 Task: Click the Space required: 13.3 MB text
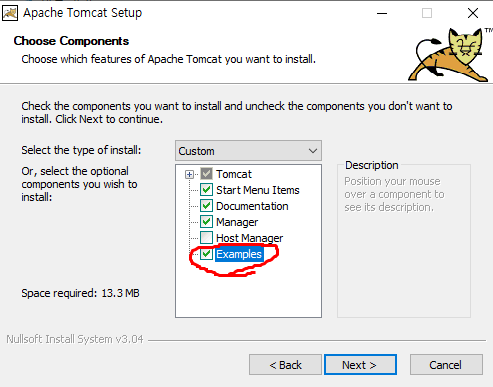tap(80, 293)
